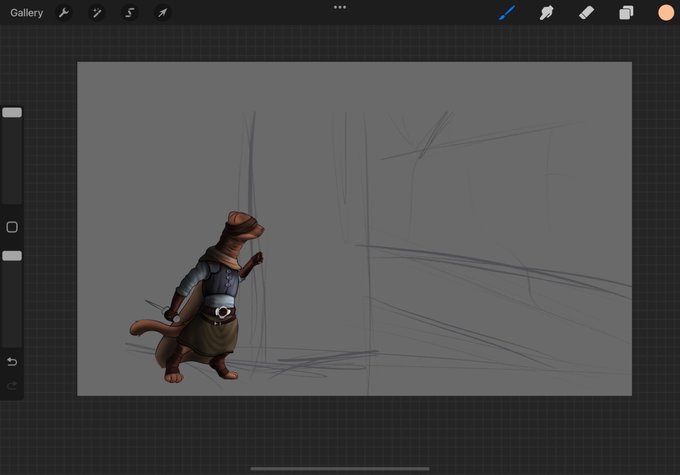Select the Smudge tool

pyautogui.click(x=546, y=13)
